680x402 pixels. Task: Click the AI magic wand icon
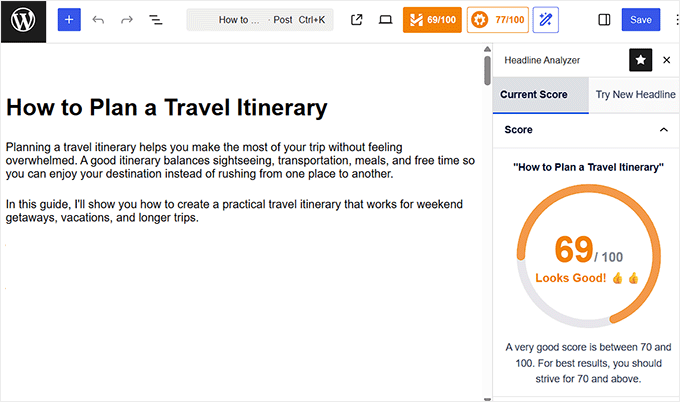click(546, 20)
